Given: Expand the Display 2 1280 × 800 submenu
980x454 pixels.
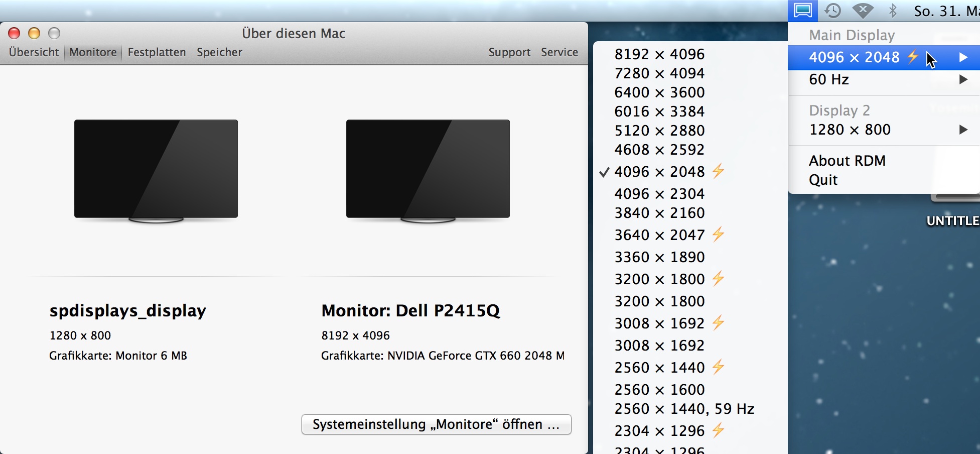Looking at the screenshot, I should point(884,130).
